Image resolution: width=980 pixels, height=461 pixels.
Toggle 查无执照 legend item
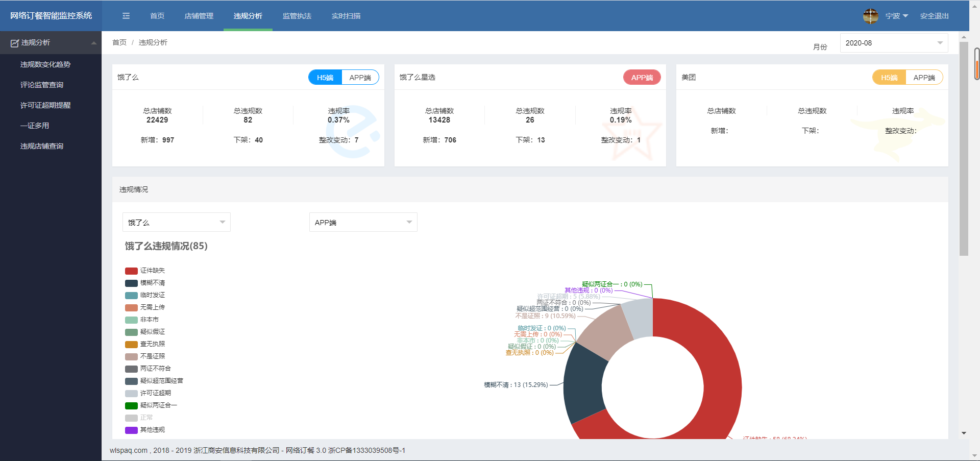click(x=145, y=344)
